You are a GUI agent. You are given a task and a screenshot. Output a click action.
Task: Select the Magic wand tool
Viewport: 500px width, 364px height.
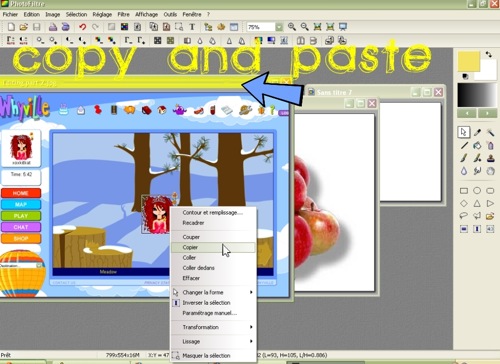point(490,132)
